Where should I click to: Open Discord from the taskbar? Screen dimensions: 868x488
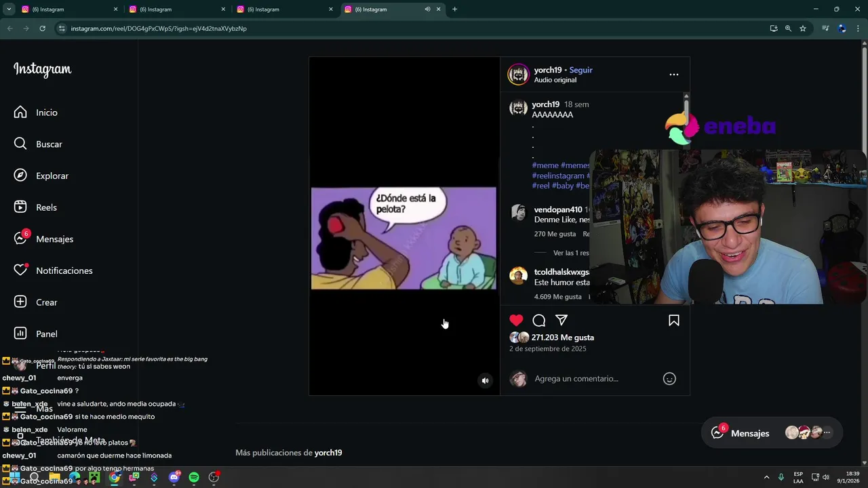tap(174, 477)
